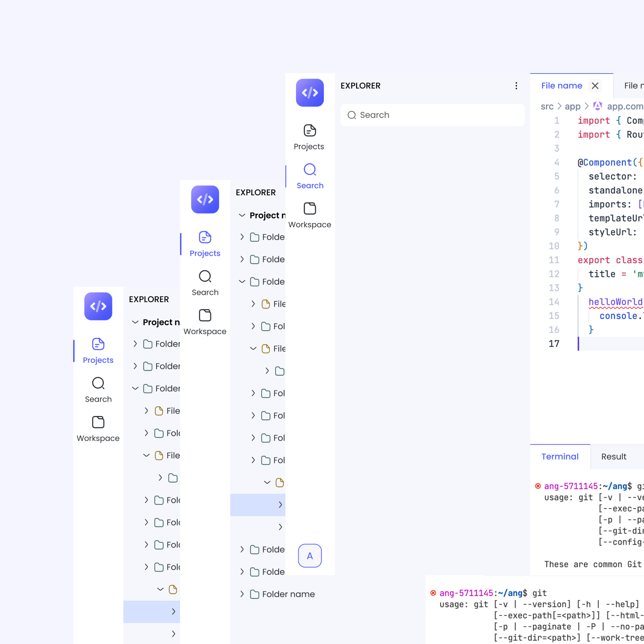Click 'ang-5711145:~/ang$ git' in the lower terminal
This screenshot has width=644, height=644.
[493, 593]
